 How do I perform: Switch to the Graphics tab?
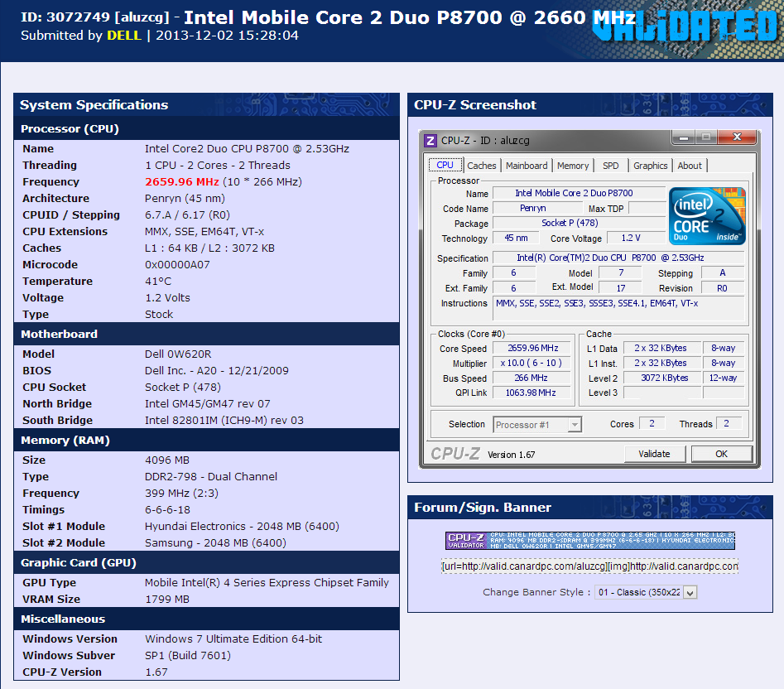pyautogui.click(x=650, y=166)
